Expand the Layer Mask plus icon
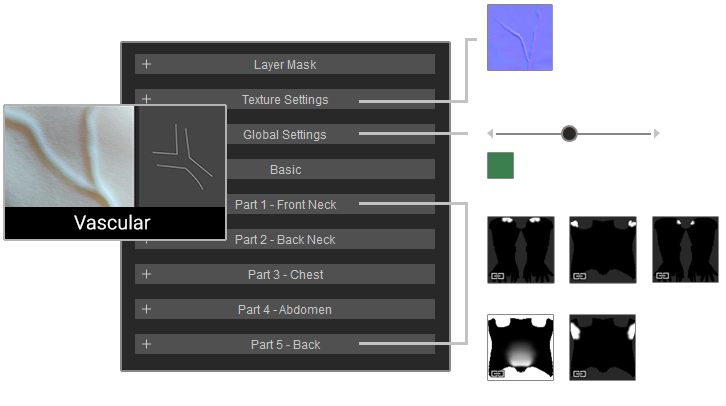726x406 pixels. coord(147,64)
